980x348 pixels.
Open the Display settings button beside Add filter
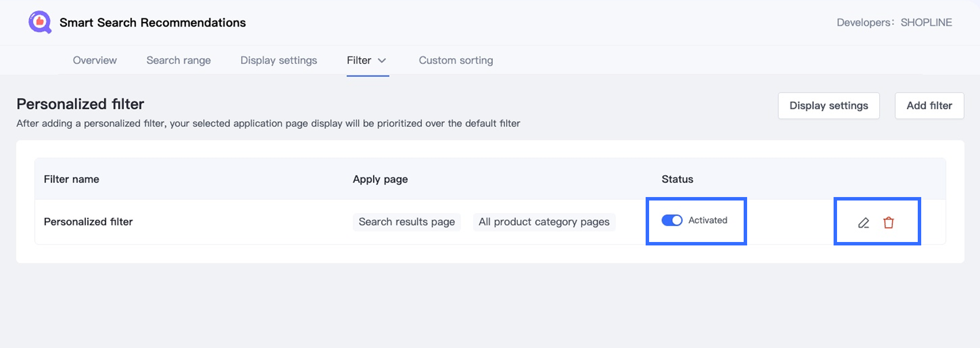[828, 105]
